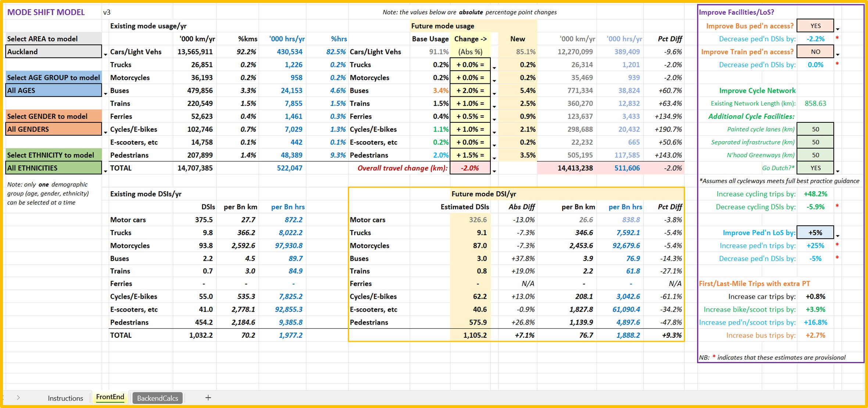Image resolution: width=868 pixels, height=408 pixels.
Task: Open the Auckland area dropdown arrow
Action: [x=105, y=54]
